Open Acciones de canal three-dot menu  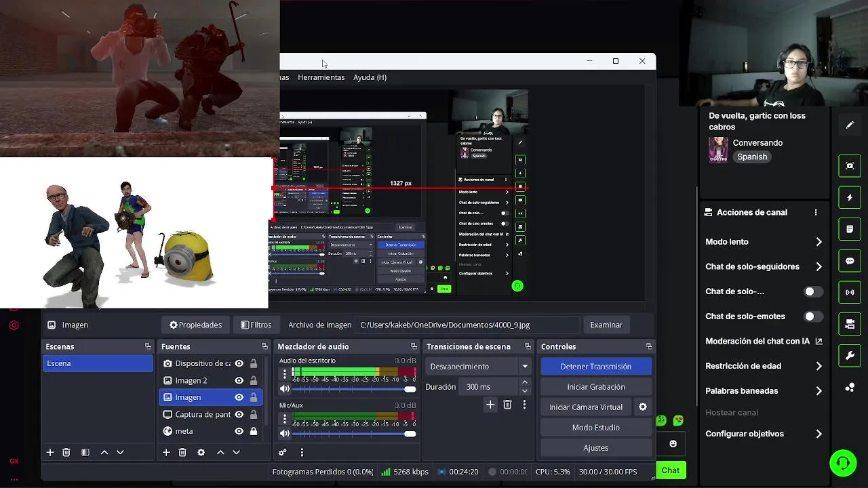(816, 212)
